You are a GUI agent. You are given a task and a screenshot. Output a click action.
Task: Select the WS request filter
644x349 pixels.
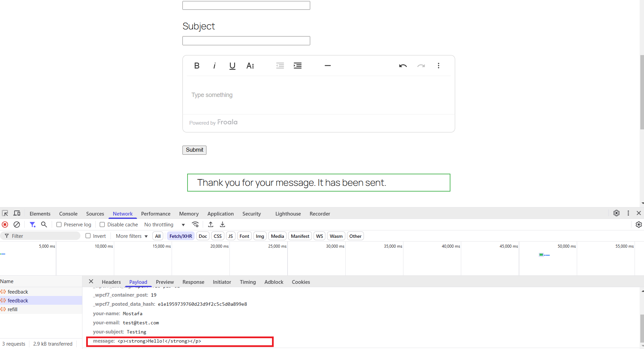click(319, 236)
